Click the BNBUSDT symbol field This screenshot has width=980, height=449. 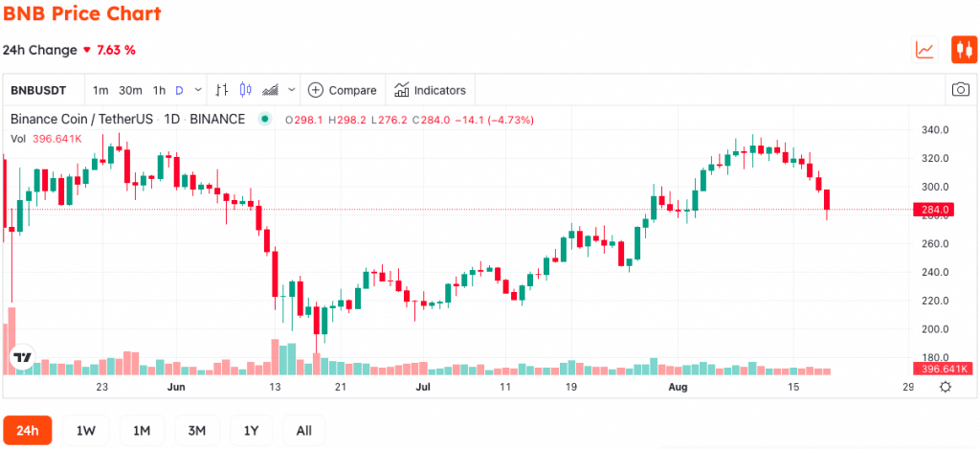point(38,90)
